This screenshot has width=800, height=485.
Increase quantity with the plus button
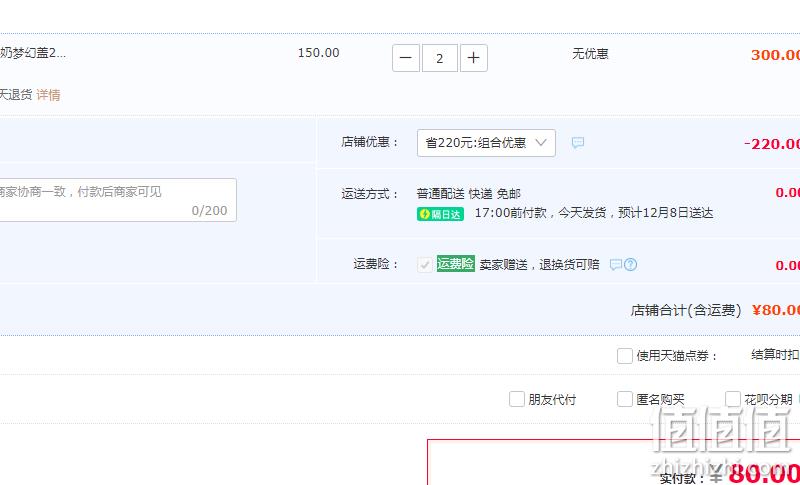click(x=473, y=58)
